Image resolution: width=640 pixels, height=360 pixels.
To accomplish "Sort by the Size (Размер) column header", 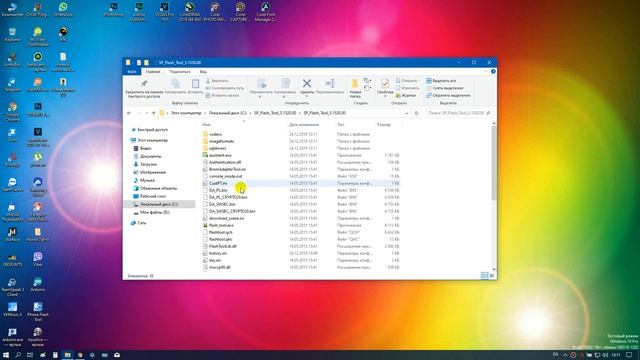I will [x=384, y=124].
